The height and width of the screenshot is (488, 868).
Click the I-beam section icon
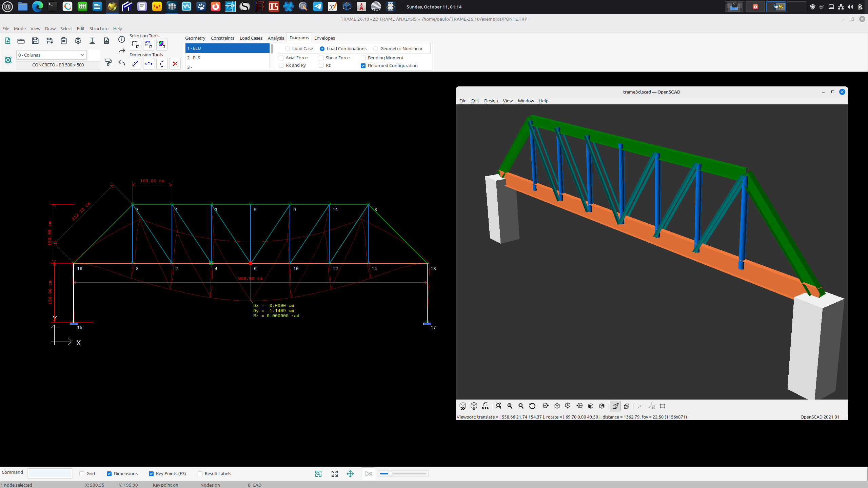click(x=92, y=41)
